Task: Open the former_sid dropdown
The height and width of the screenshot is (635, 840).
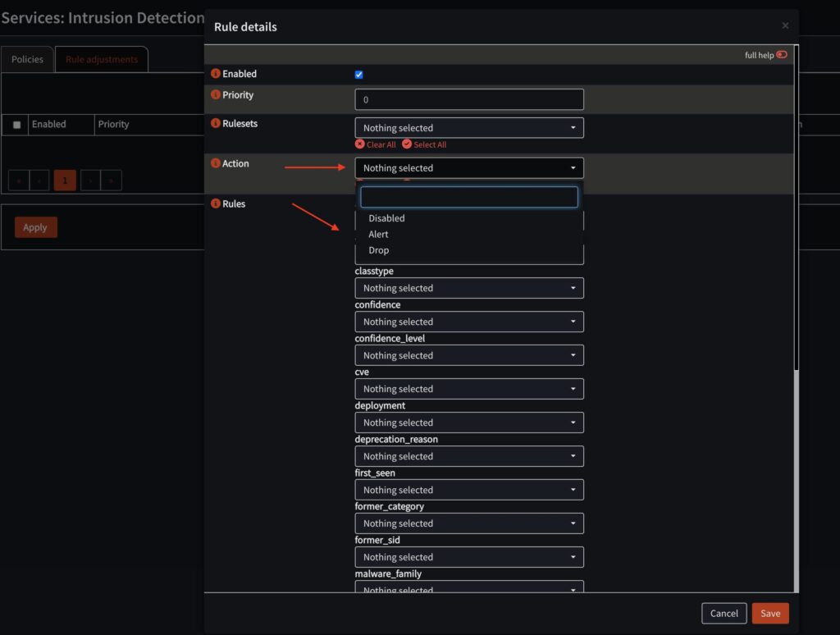Action: click(468, 557)
